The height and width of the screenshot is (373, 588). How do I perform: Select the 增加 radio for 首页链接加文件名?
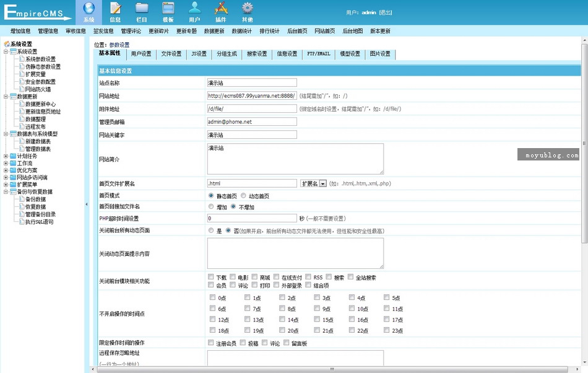[x=211, y=206]
